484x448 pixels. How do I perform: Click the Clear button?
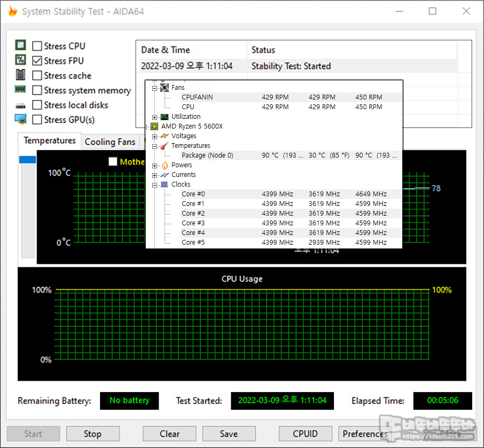169,434
